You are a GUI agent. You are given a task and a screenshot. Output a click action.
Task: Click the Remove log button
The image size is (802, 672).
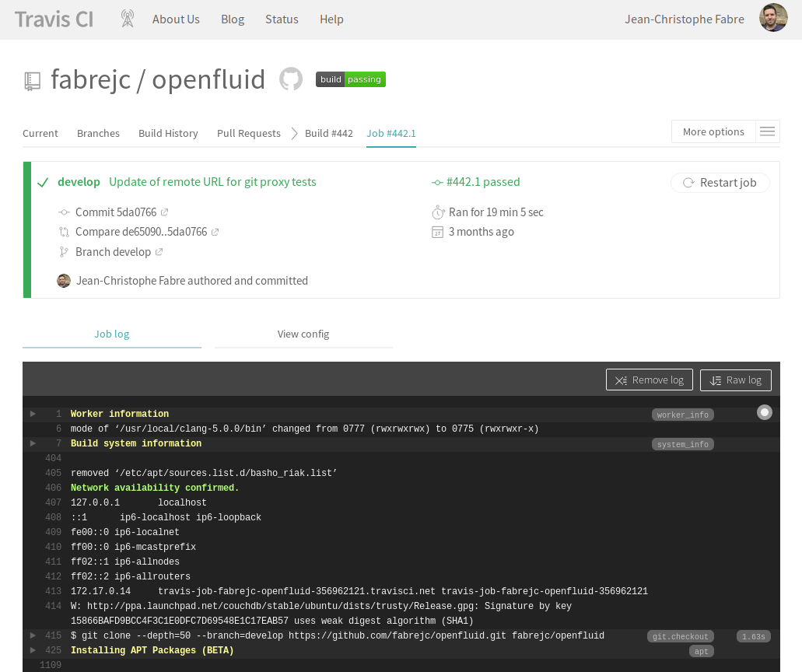[649, 380]
